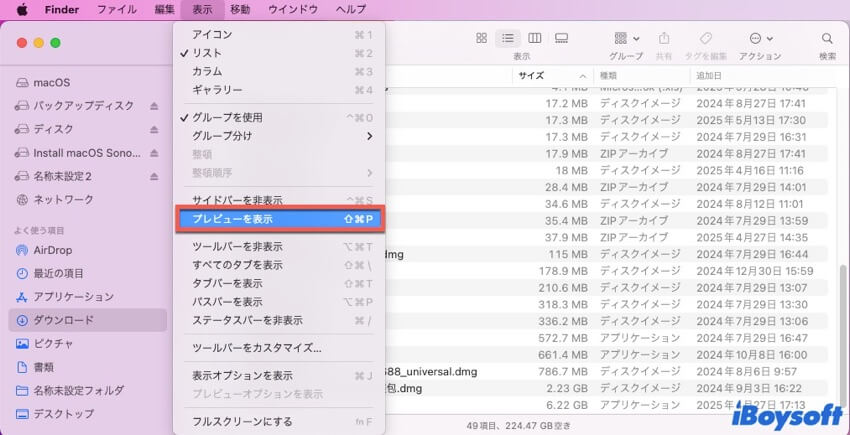
Task: Switch to icon view in toolbar
Action: pos(482,38)
